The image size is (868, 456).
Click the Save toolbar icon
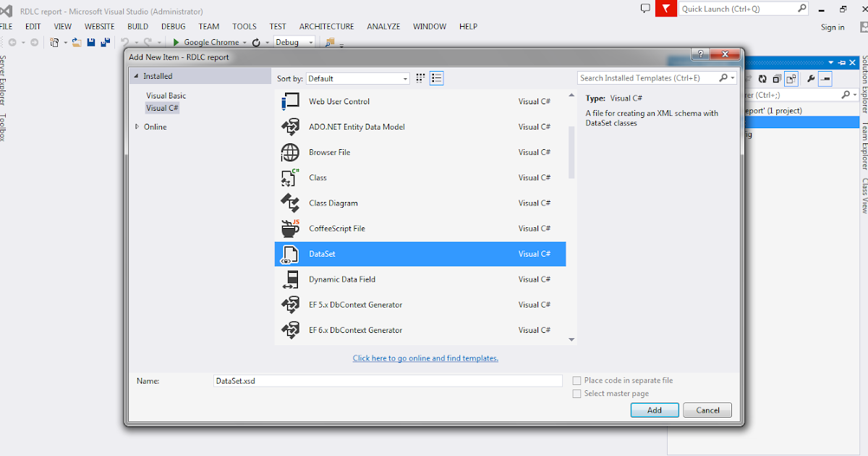tap(91, 43)
